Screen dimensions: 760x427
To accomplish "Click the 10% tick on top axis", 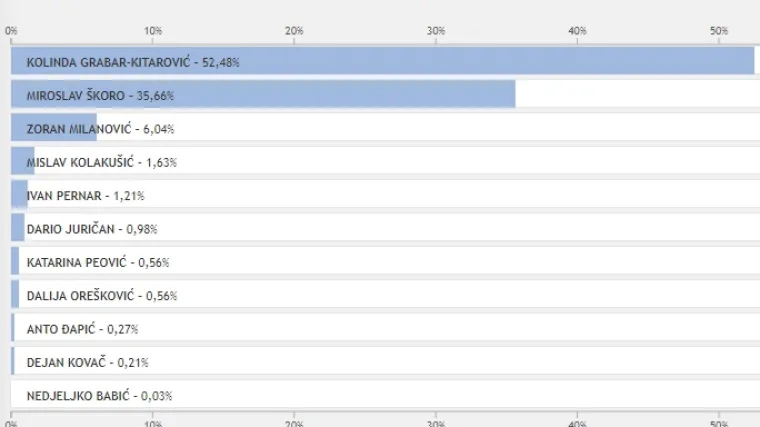I will [x=153, y=31].
